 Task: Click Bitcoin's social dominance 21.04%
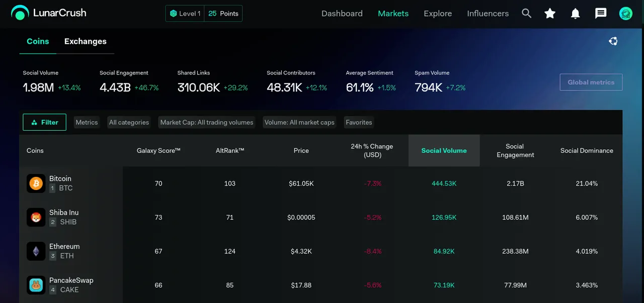point(587,183)
